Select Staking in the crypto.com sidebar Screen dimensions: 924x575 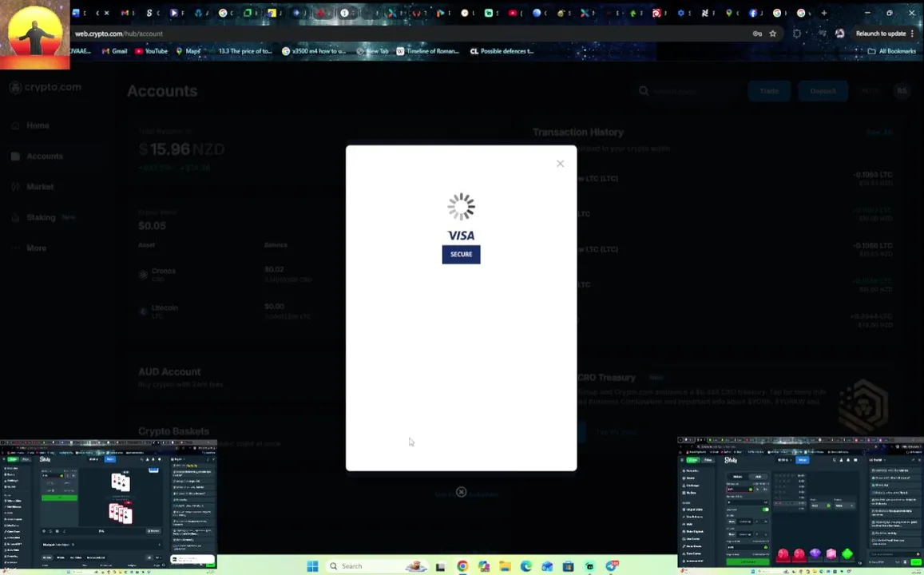(43, 217)
